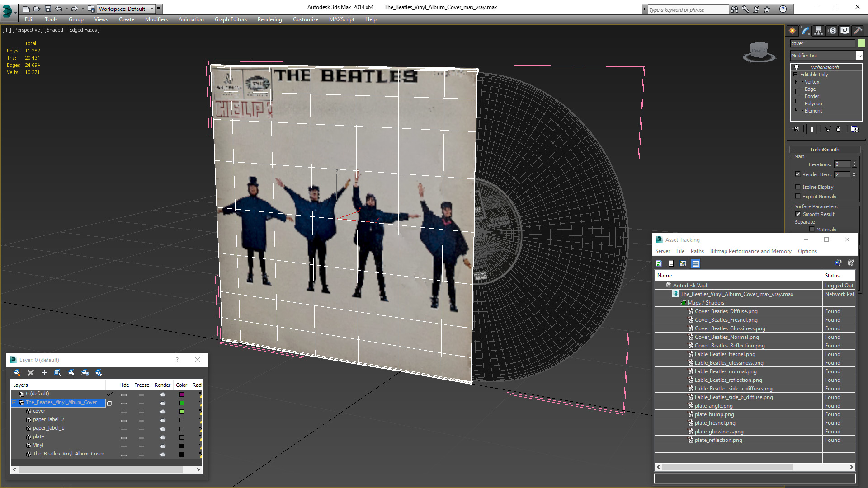Select paper_label_2 in layer list

tap(48, 420)
